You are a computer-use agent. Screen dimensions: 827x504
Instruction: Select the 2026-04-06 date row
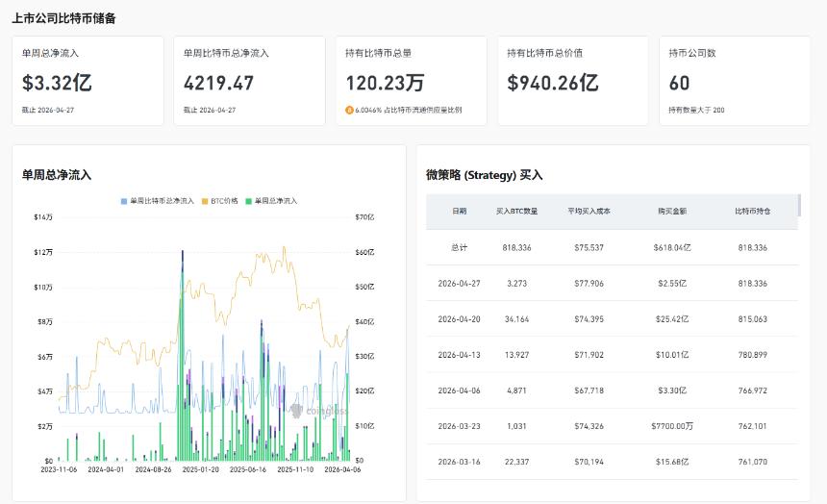click(459, 391)
